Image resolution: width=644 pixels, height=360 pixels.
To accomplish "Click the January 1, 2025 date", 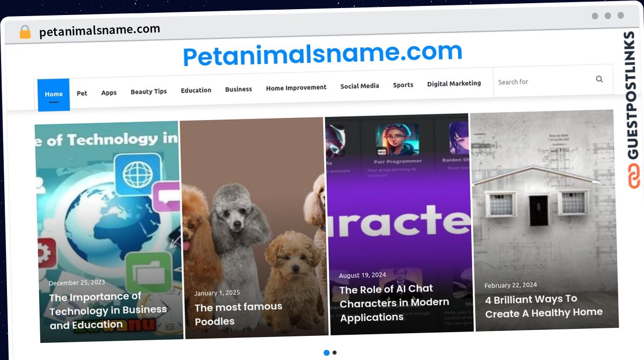I will (217, 293).
